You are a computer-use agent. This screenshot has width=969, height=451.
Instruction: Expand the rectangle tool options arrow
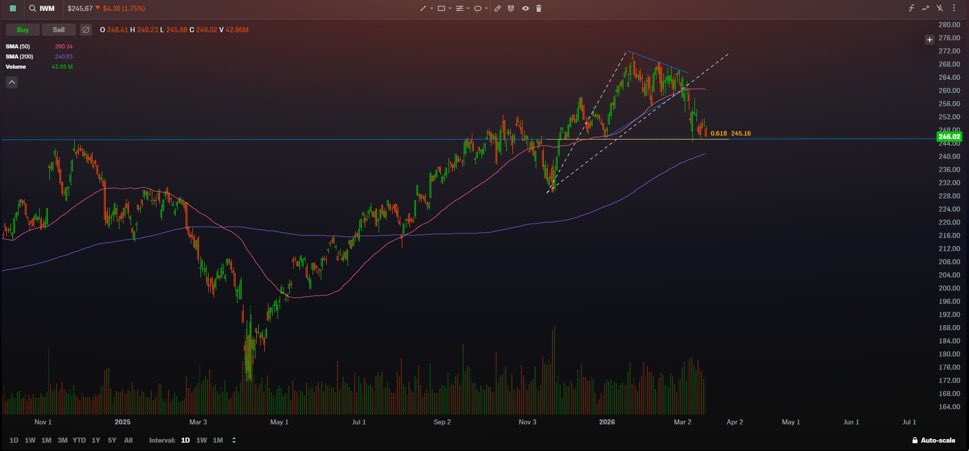click(x=450, y=8)
